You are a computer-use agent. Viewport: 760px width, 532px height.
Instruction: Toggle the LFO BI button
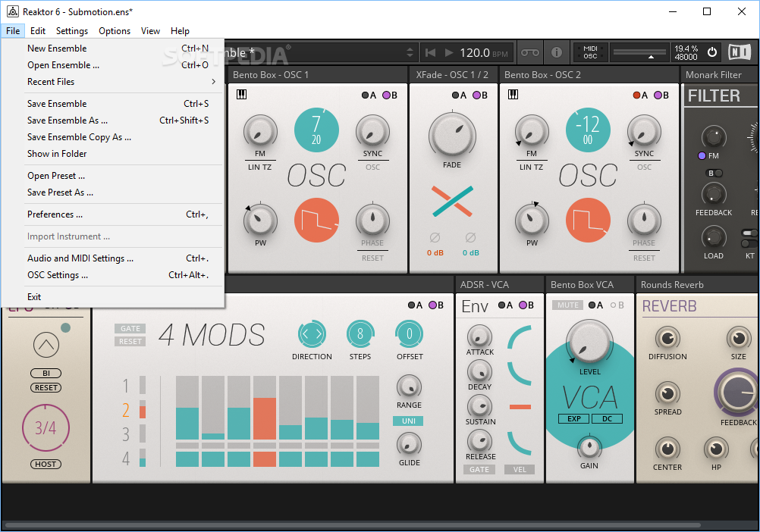[46, 373]
